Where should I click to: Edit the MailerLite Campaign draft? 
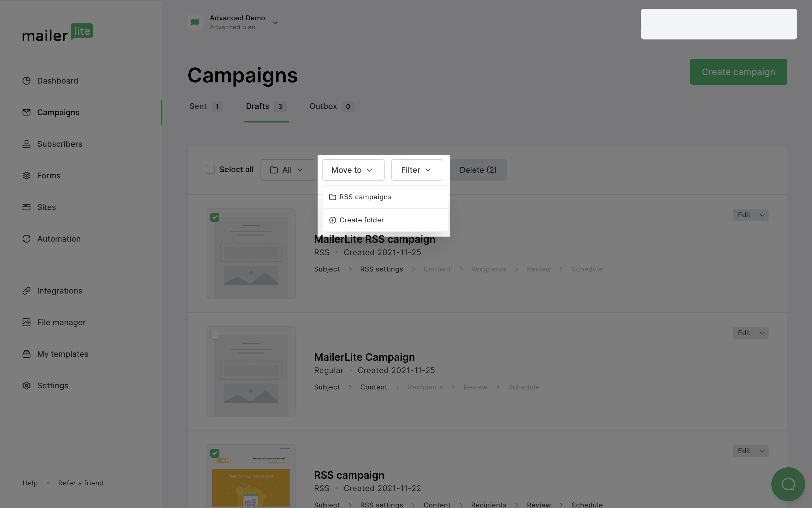(744, 333)
